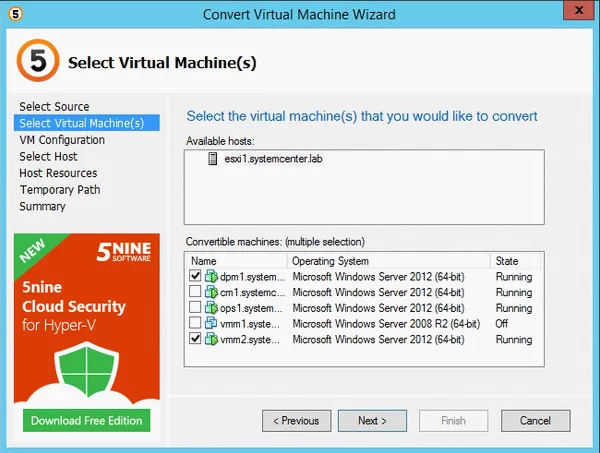
Task: Click the Running state for vmm2
Action: (514, 339)
